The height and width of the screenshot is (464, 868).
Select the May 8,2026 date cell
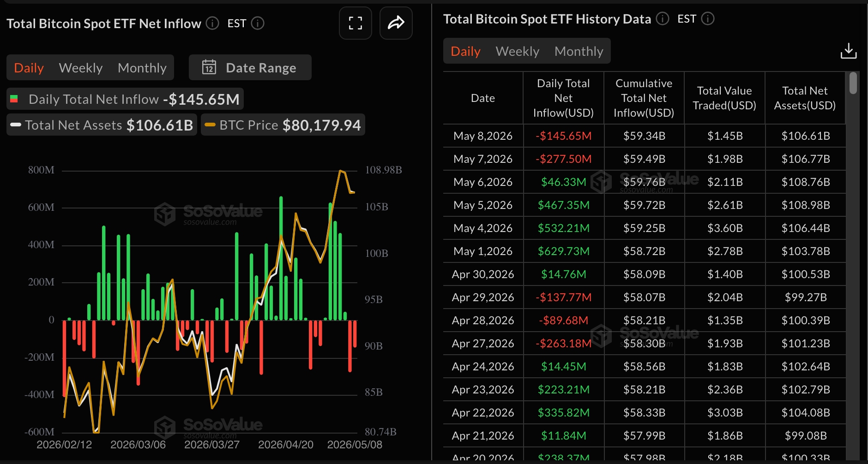tap(483, 136)
